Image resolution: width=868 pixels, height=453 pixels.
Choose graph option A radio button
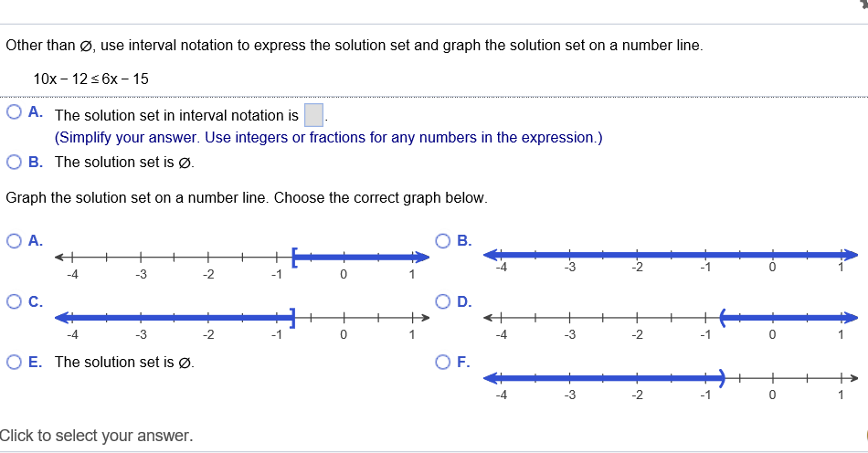[x=14, y=240]
